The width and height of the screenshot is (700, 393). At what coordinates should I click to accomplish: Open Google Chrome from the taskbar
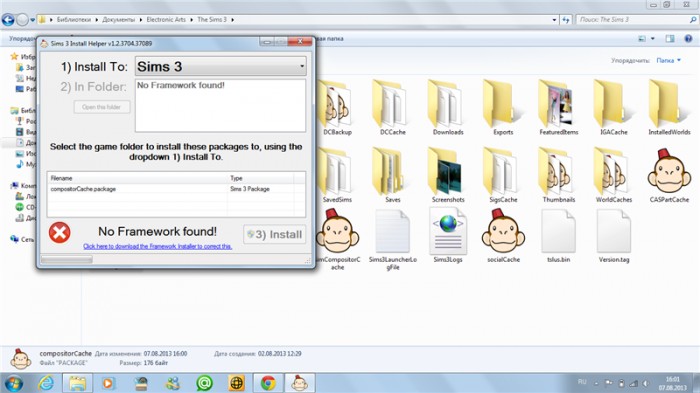[268, 383]
